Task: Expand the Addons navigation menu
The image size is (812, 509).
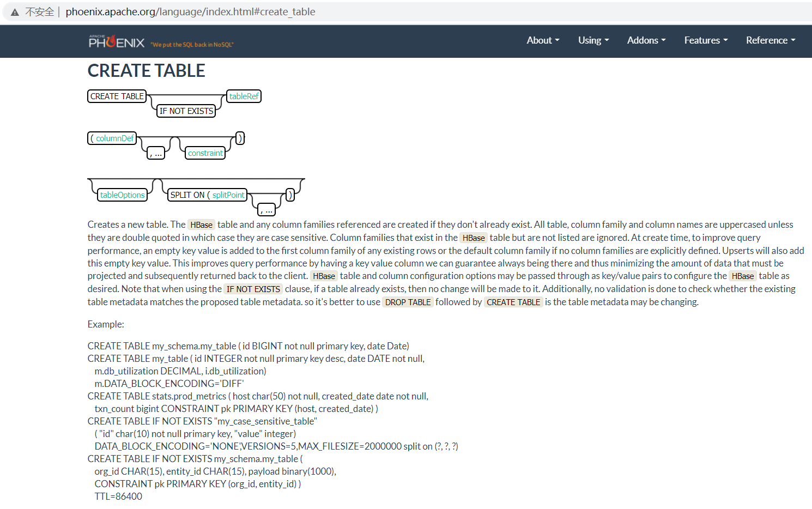Action: tap(646, 40)
